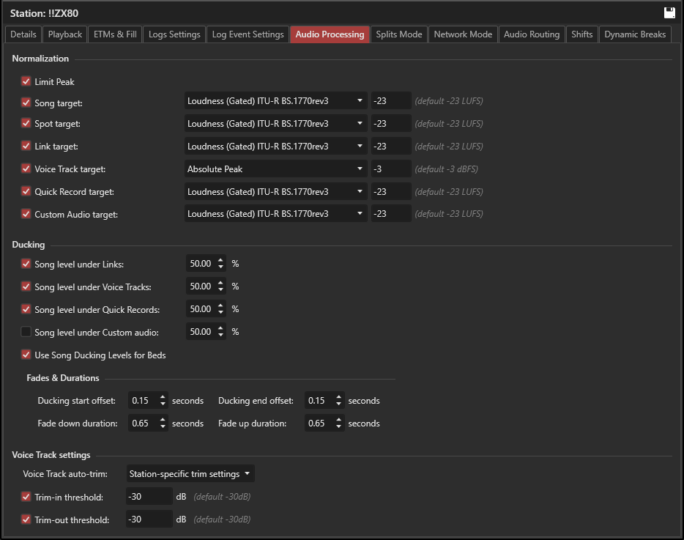
Task: Toggle Use Song Ducking Levels for Beds
Action: [x=26, y=354]
